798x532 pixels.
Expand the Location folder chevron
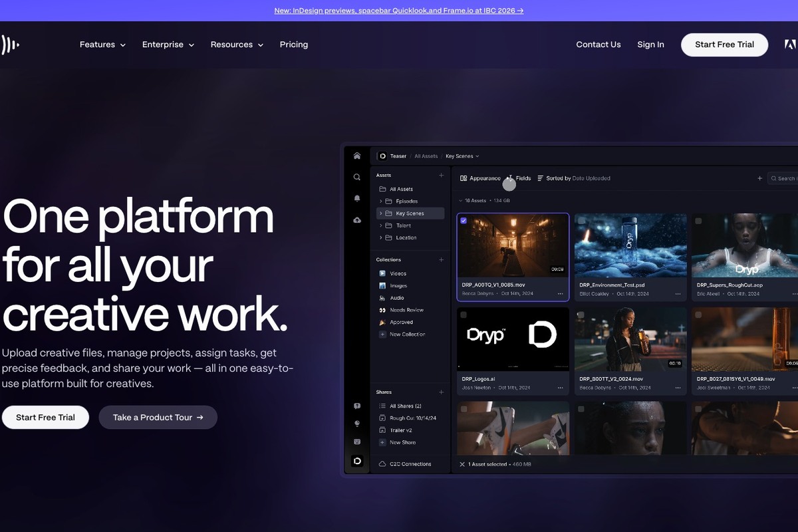(381, 237)
